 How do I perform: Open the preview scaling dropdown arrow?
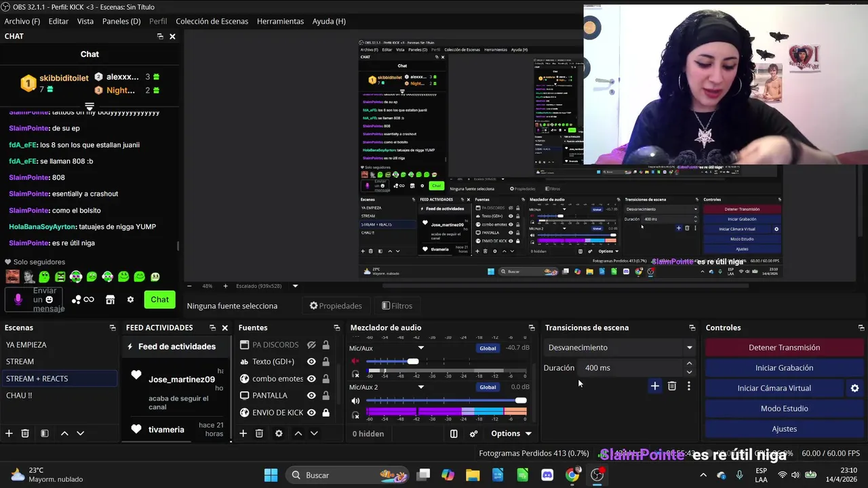coord(295,286)
